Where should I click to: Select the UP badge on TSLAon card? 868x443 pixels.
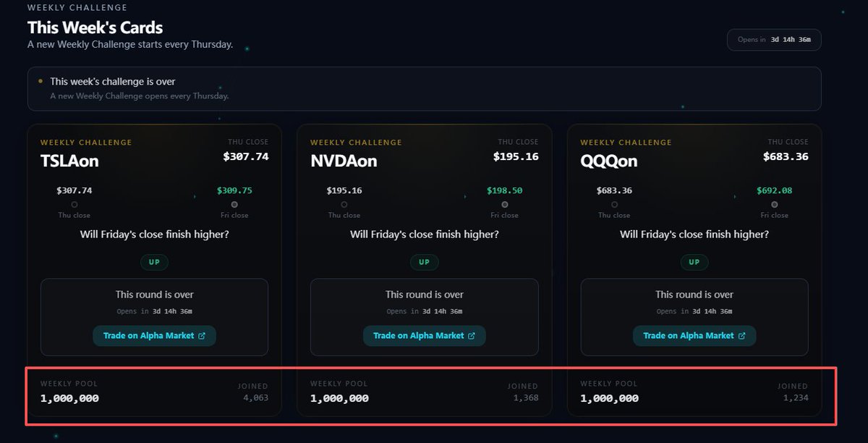point(154,262)
